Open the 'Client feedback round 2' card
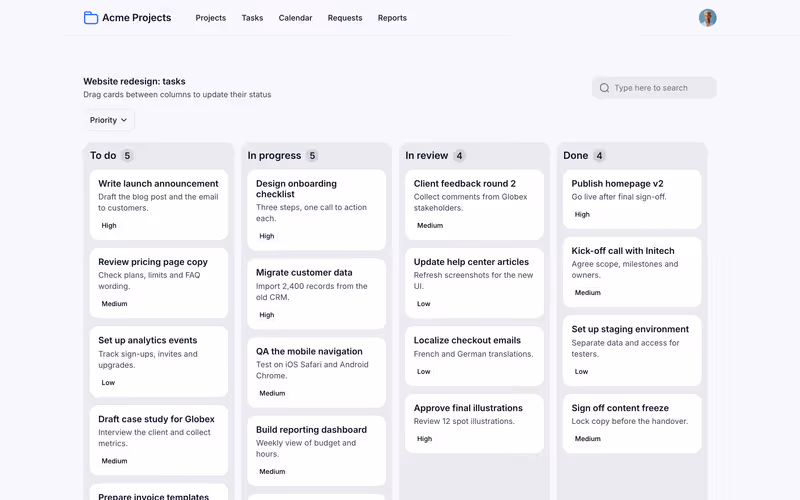800x500 pixels. click(474, 205)
